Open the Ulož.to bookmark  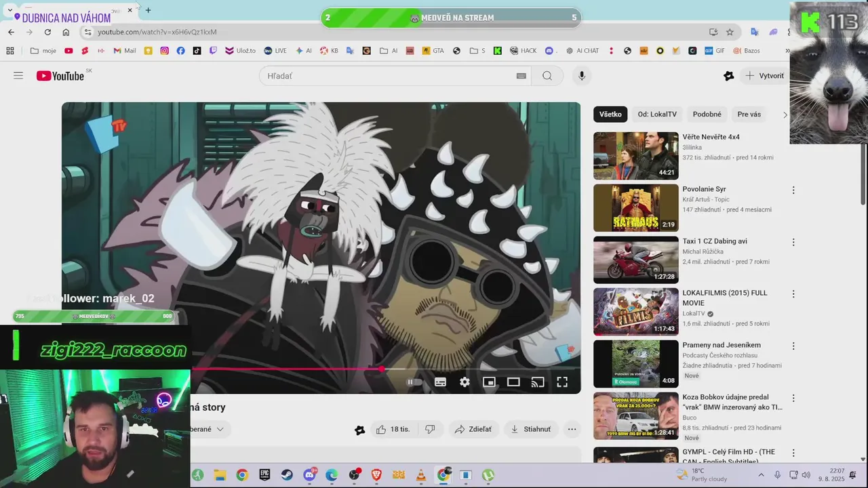click(x=239, y=51)
